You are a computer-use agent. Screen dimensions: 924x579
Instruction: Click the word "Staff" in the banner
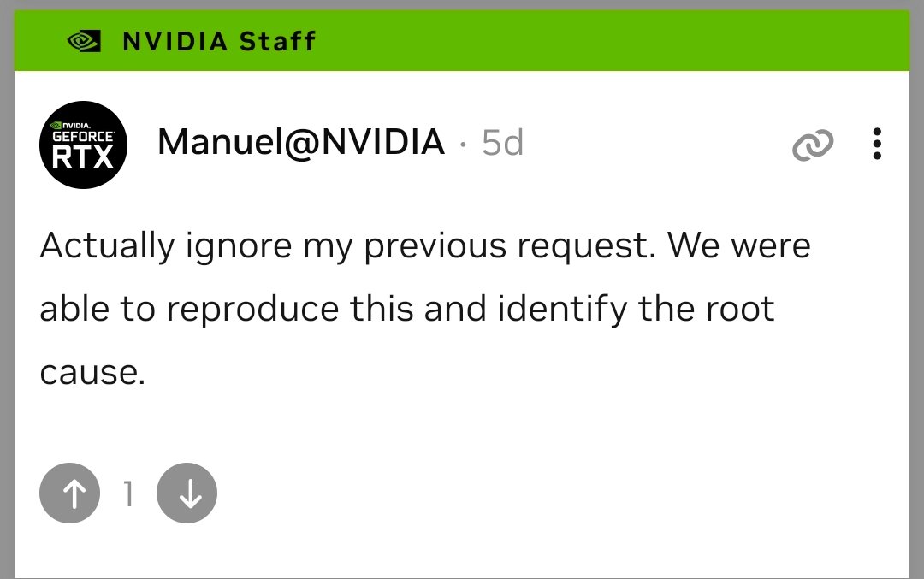point(277,41)
